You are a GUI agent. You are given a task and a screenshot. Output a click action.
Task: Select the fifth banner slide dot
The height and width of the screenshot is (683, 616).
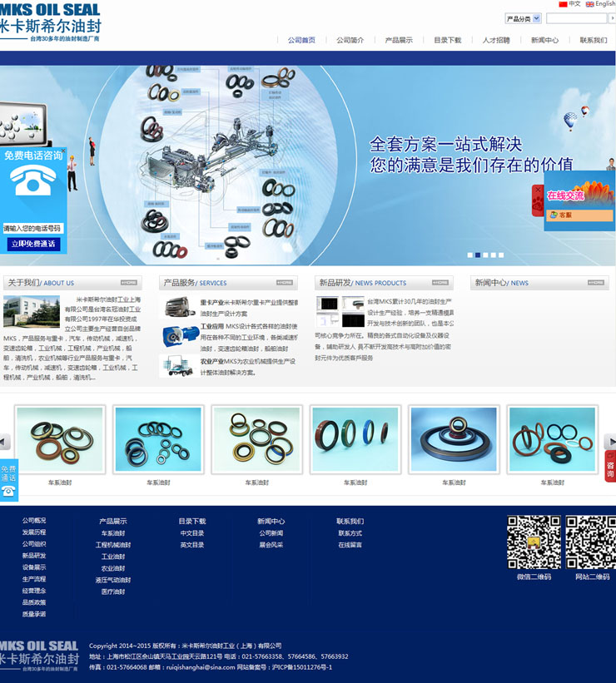coord(501,255)
